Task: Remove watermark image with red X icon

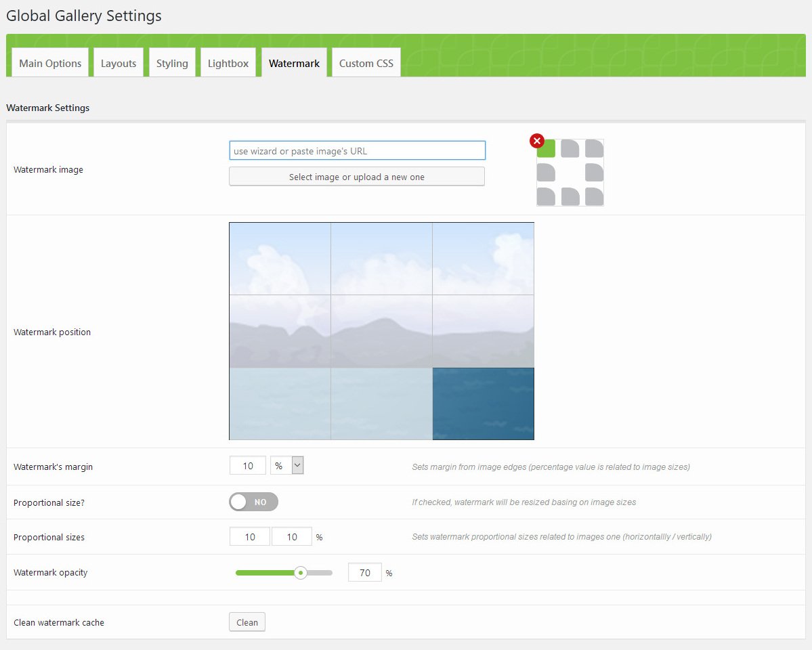Action: point(536,141)
